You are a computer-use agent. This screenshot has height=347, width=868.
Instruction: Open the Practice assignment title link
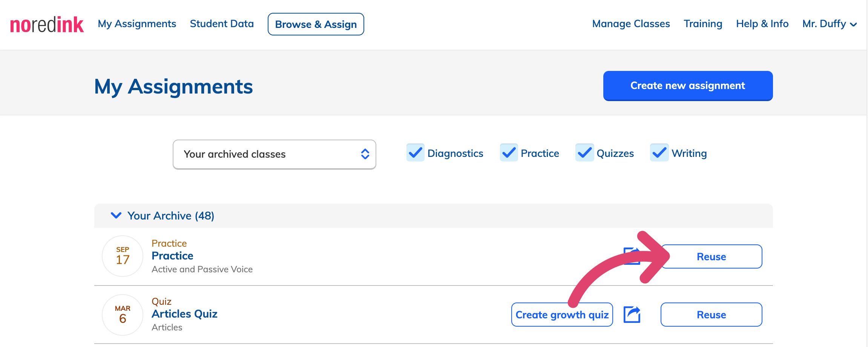point(172,256)
